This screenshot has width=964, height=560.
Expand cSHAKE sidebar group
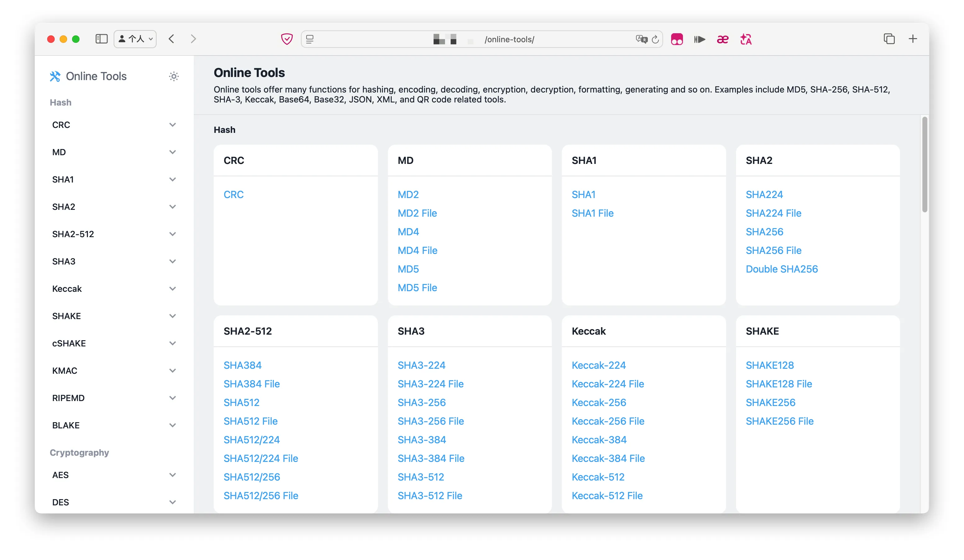(x=114, y=343)
